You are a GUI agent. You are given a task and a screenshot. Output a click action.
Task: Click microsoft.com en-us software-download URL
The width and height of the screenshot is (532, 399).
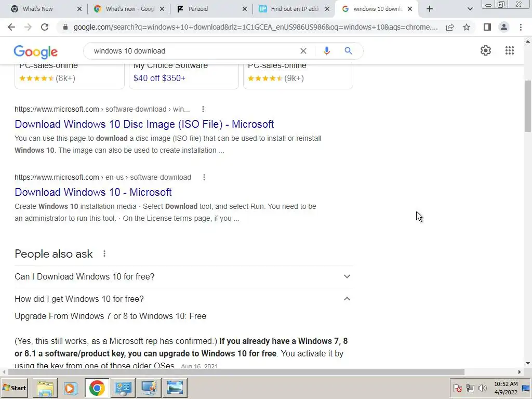(103, 178)
